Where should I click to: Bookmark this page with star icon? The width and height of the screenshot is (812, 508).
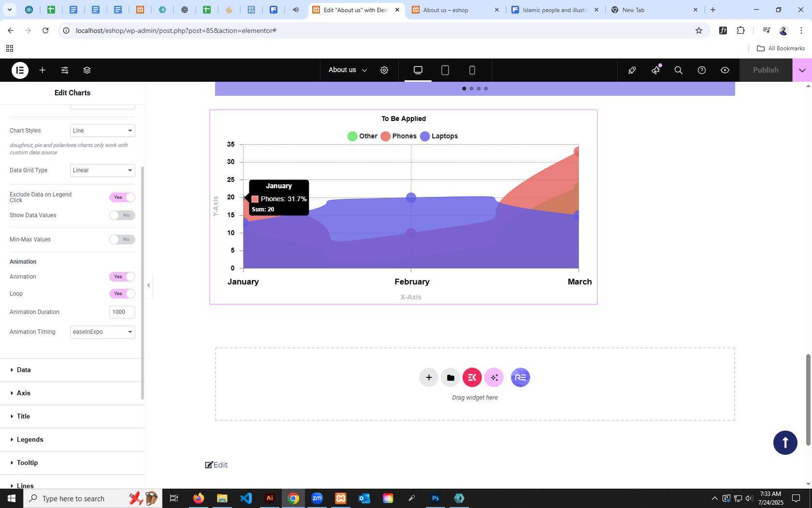click(699, 30)
